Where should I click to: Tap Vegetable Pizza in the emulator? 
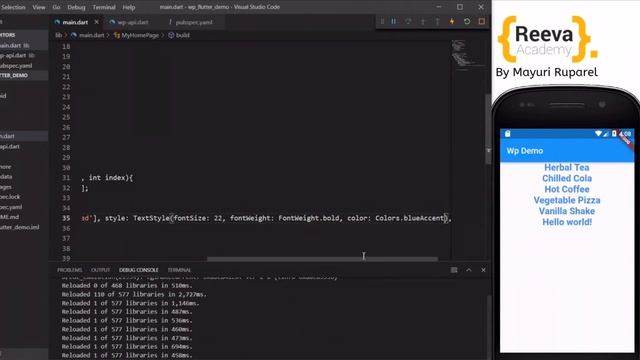tap(567, 200)
